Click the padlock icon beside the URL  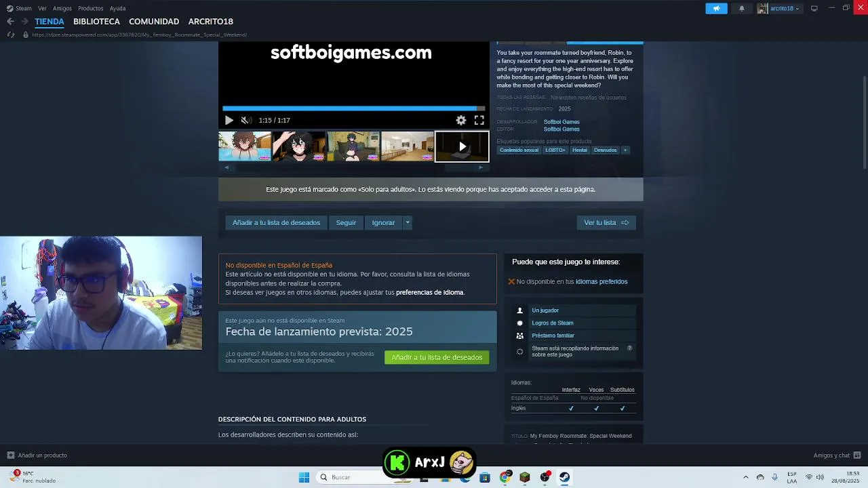tap(26, 35)
